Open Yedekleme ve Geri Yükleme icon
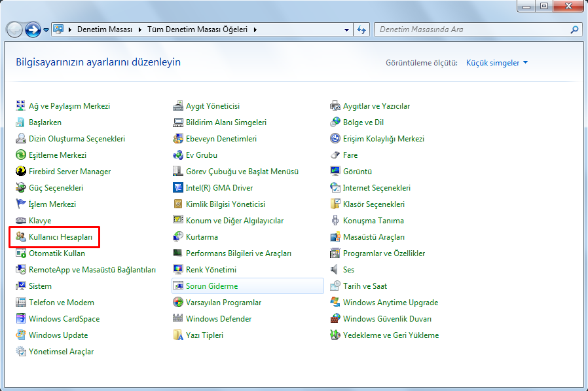Screen dimensions: 588x391 (x=335, y=335)
